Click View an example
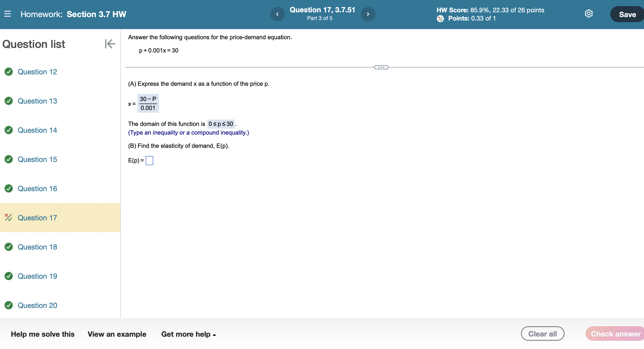The height and width of the screenshot is (349, 644). 117,334
